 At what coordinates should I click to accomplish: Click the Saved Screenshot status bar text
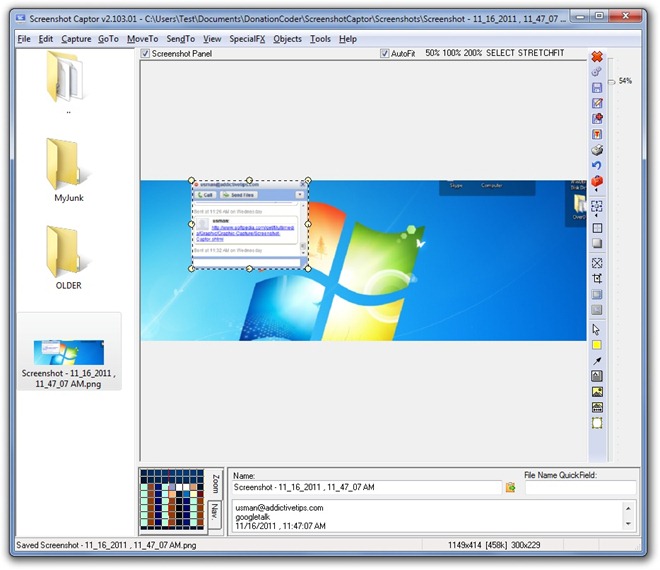[106, 545]
